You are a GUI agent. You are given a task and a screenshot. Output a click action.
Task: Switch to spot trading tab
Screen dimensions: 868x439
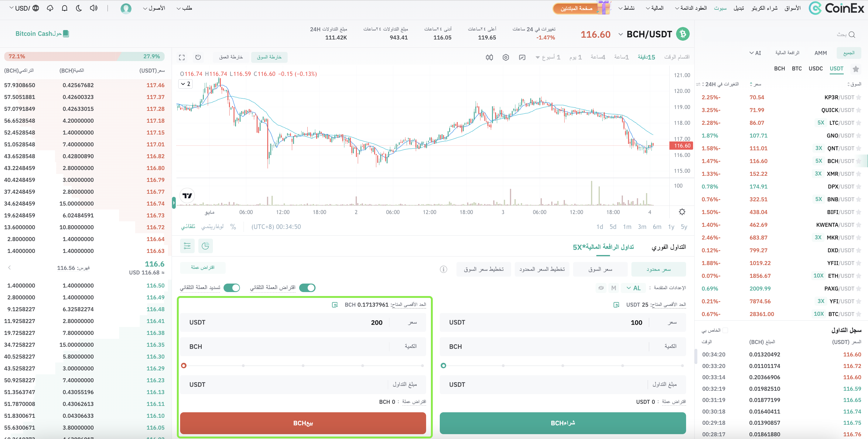[668, 247]
